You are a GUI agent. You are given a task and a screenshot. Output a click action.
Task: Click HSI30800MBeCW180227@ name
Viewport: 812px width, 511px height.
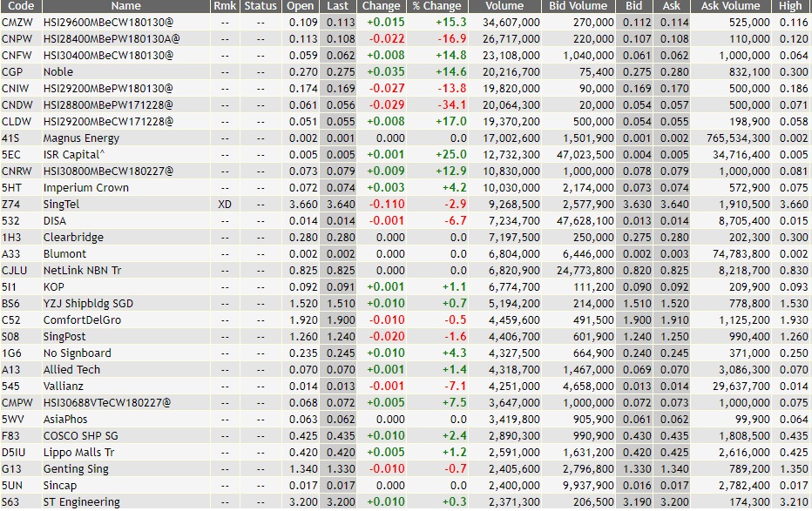point(108,171)
